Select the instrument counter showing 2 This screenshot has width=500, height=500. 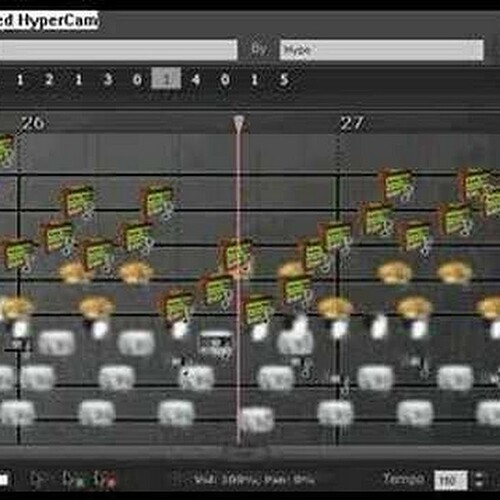[x=49, y=79]
